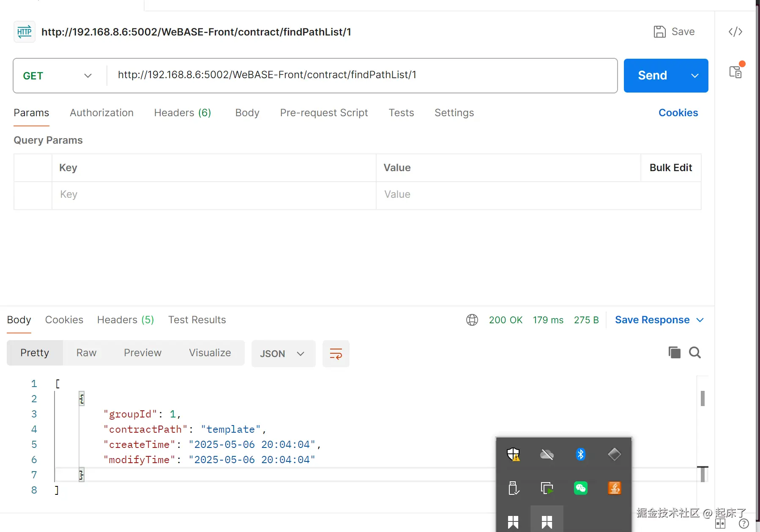The height and width of the screenshot is (532, 760).
Task: Click the tray icon with green play arrow
Action: [x=547, y=488]
